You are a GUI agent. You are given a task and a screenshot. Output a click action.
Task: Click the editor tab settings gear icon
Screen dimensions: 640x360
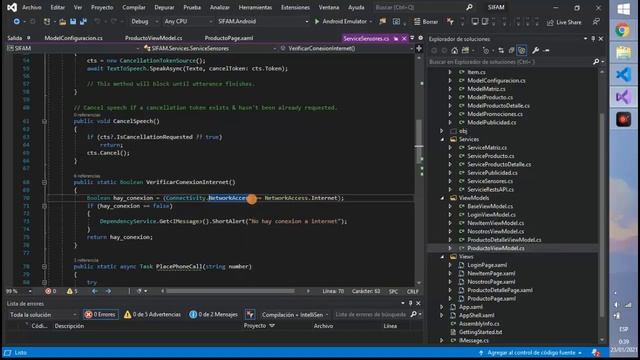point(420,38)
